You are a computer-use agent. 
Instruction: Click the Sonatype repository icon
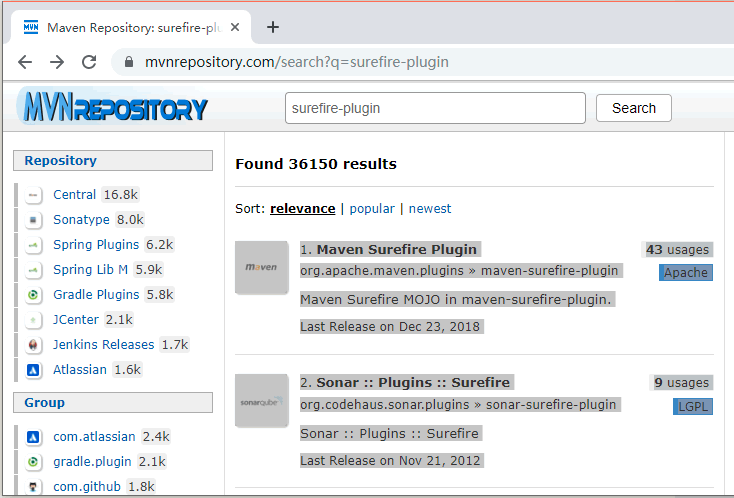34,220
